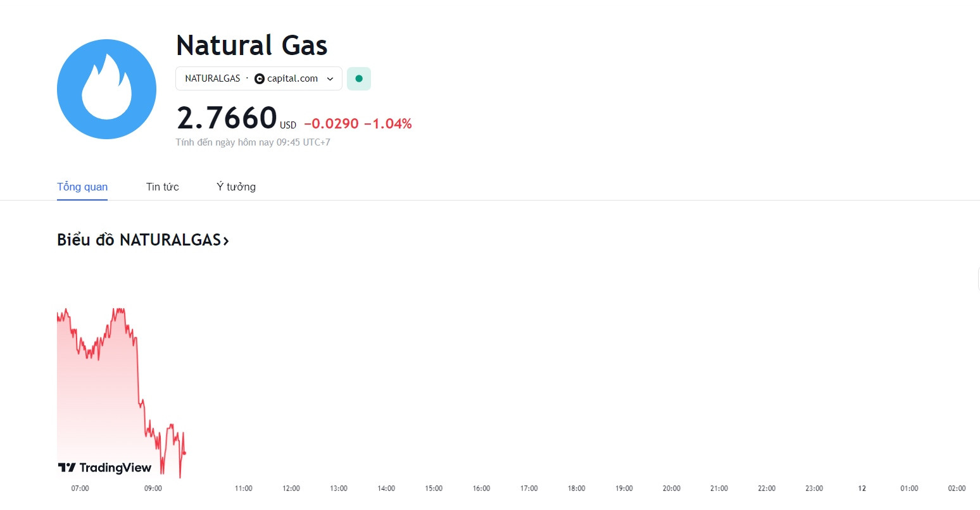Click the blue Natural Gas flame logo
Image resolution: width=980 pixels, height=510 pixels.
coord(106,89)
